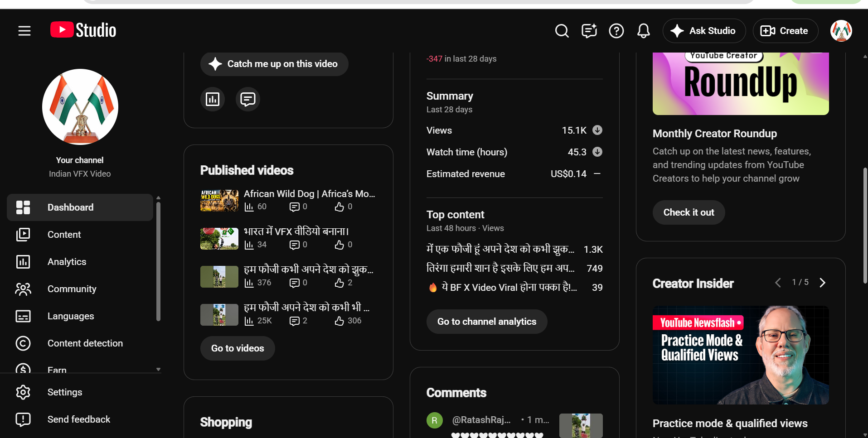Image resolution: width=868 pixels, height=438 pixels.
Task: Click the channel profile picture in sidebar
Action: (80, 107)
